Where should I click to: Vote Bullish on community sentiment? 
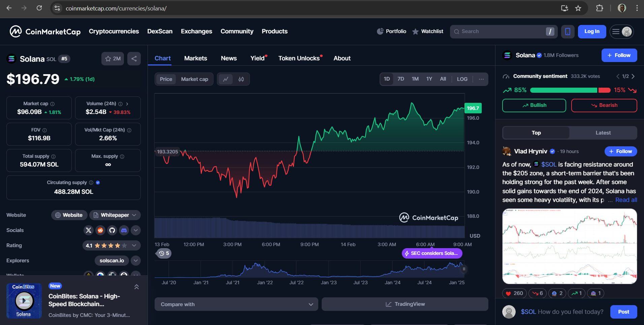pos(534,105)
